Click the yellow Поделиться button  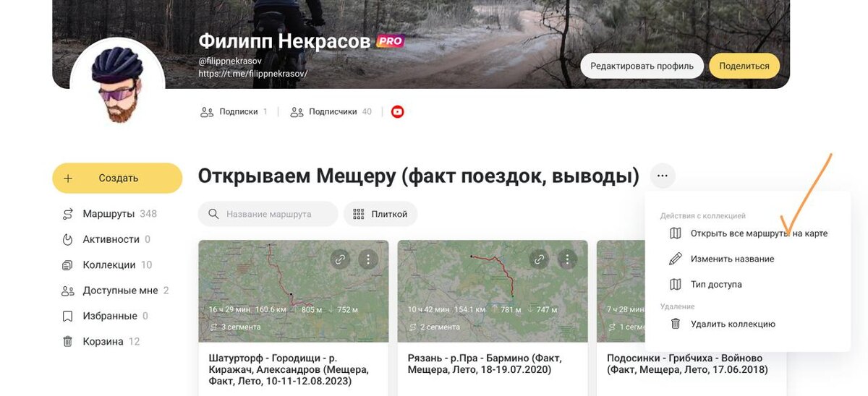744,66
